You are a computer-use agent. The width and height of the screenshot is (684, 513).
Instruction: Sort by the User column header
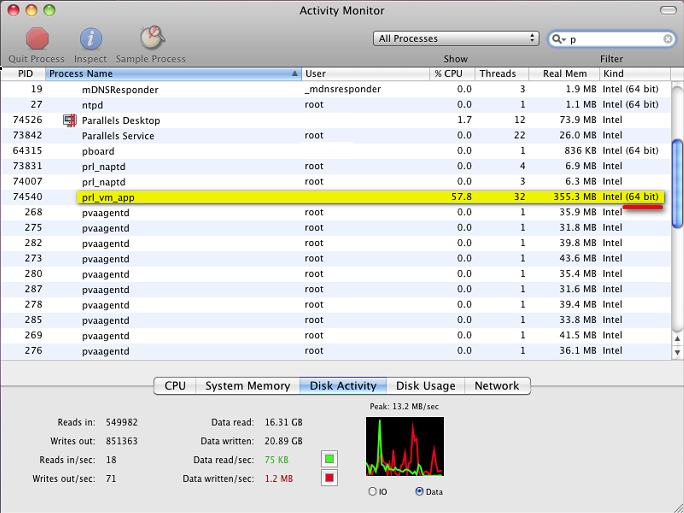(365, 74)
